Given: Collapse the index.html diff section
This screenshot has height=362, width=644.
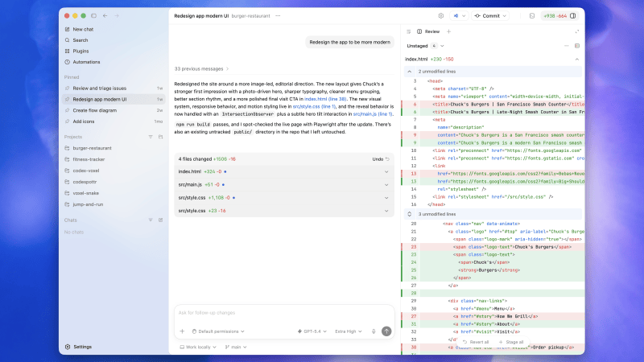Looking at the screenshot, I should click(x=577, y=60).
